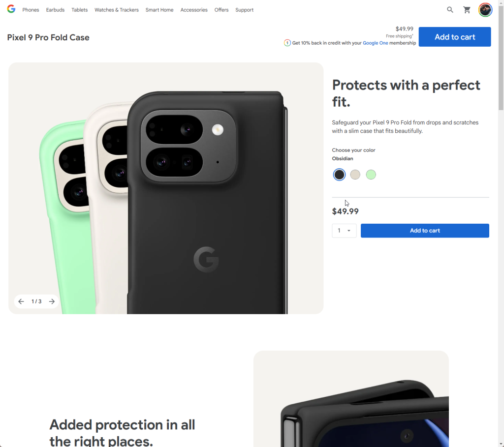Image resolution: width=504 pixels, height=447 pixels.
Task: Select the Obsidian color option
Action: (x=339, y=175)
